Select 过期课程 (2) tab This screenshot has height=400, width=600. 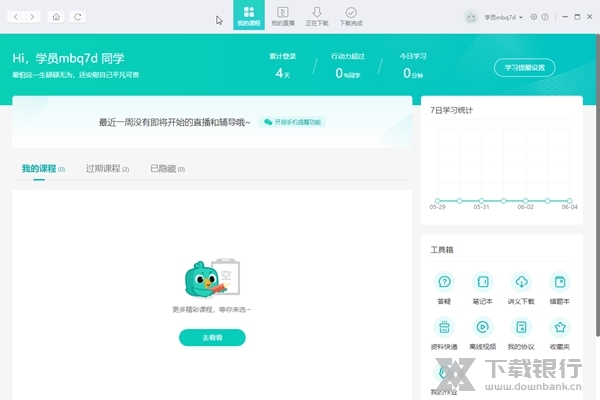107,169
